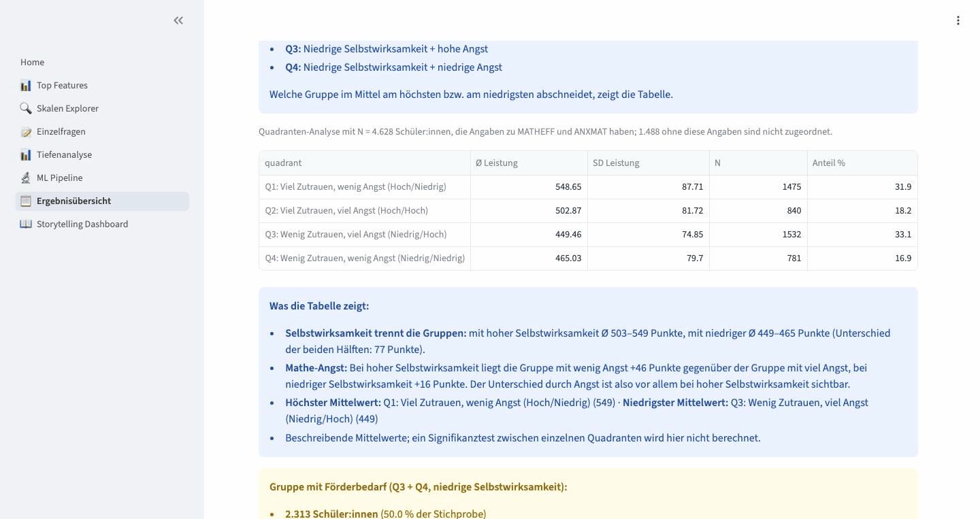
Task: Click the N value 781 cell
Action: click(758, 258)
